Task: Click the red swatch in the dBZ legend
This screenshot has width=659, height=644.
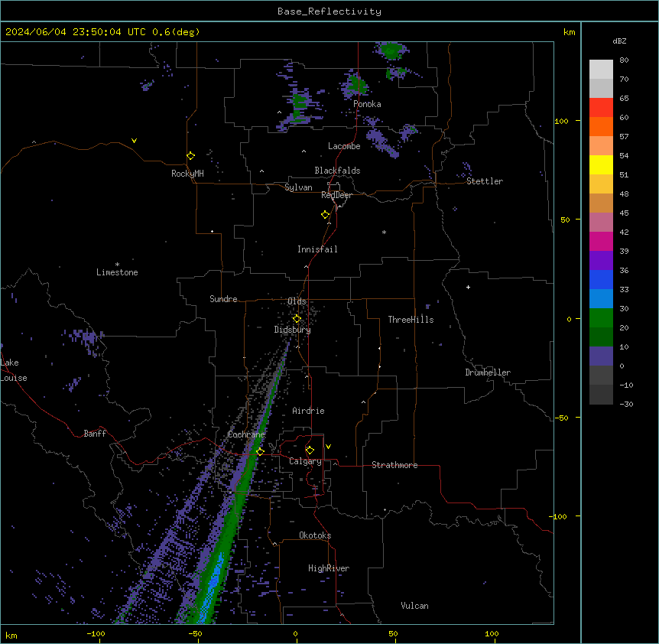Action: click(601, 107)
